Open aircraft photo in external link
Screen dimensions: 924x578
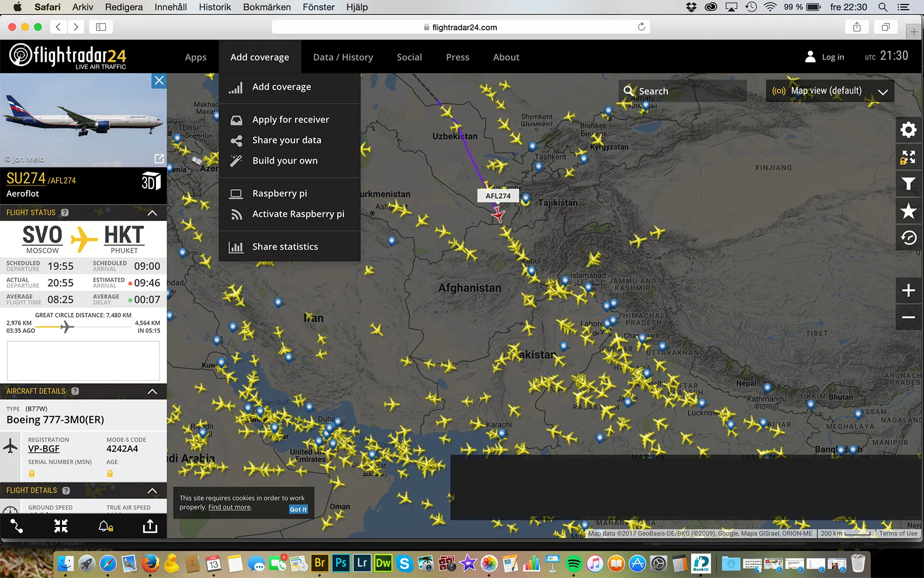tap(159, 159)
